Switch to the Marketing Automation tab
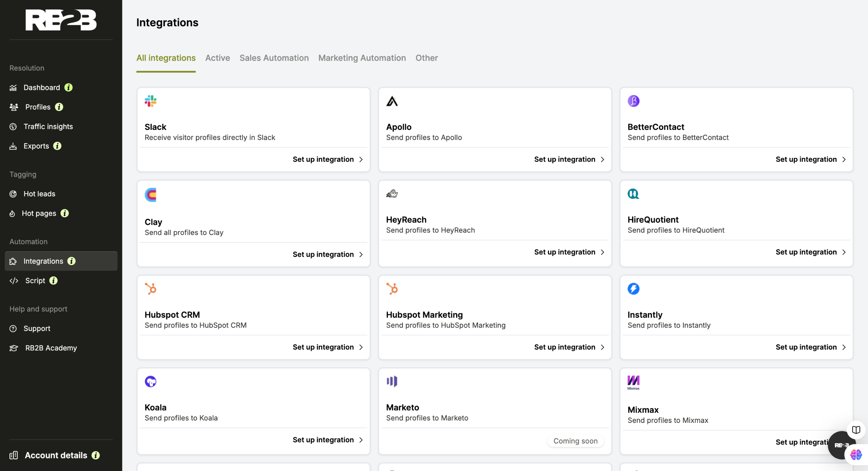Screen dimensions: 868x471 click(362, 58)
